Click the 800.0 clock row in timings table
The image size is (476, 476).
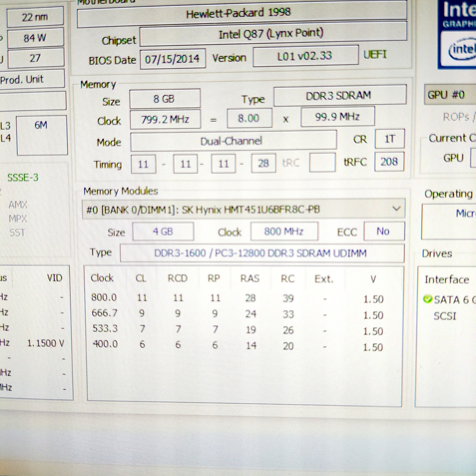pyautogui.click(x=237, y=298)
